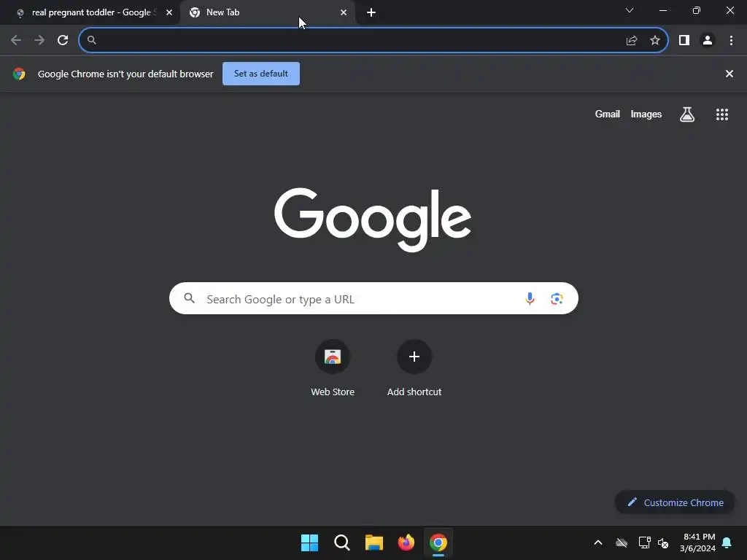Bookmark this tab with the star icon
747x560 pixels.
pyautogui.click(x=655, y=40)
